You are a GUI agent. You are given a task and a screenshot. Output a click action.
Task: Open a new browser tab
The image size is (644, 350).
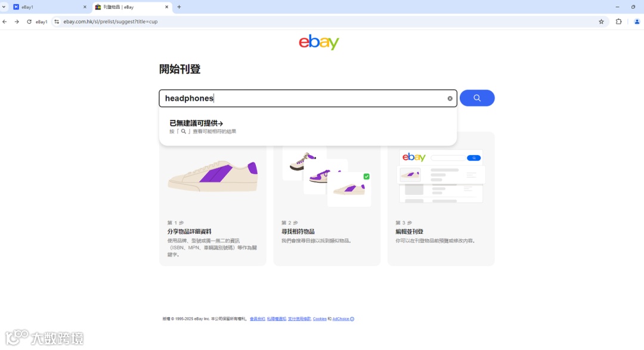[179, 7]
